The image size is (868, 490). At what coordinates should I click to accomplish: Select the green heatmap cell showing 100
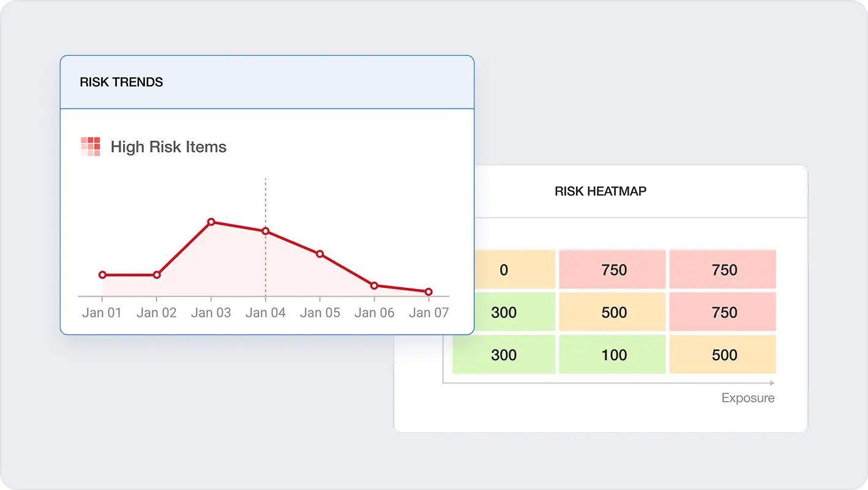[612, 354]
